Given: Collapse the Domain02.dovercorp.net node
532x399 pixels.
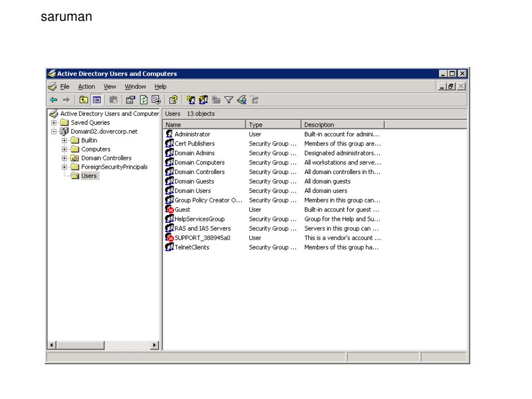Looking at the screenshot, I should pos(54,131).
